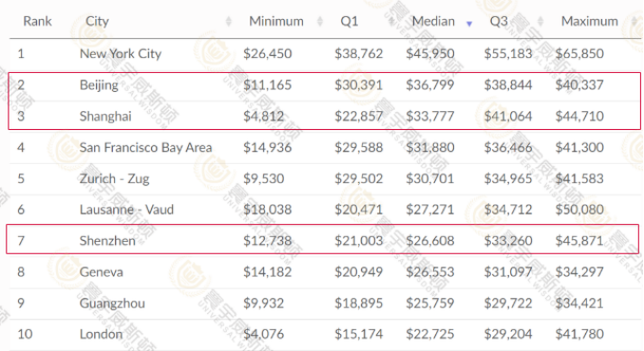Viewport: 644px width, 351px height.
Task: Click Guangzhou city name
Action: coord(112,303)
